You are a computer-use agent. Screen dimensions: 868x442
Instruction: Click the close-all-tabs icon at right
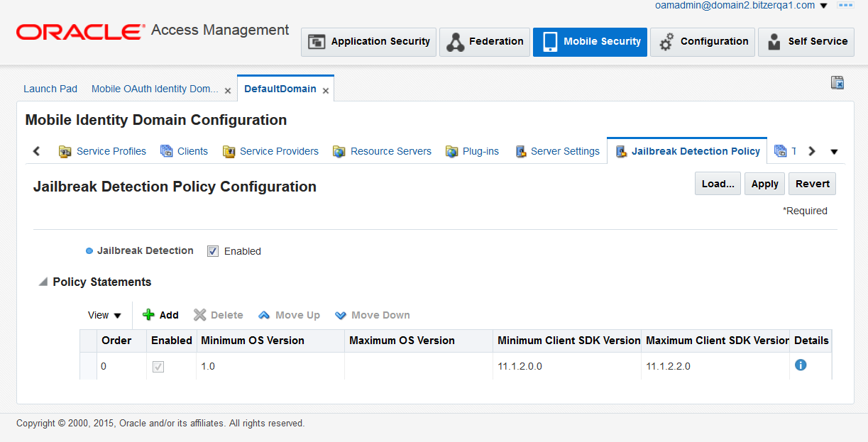click(837, 83)
